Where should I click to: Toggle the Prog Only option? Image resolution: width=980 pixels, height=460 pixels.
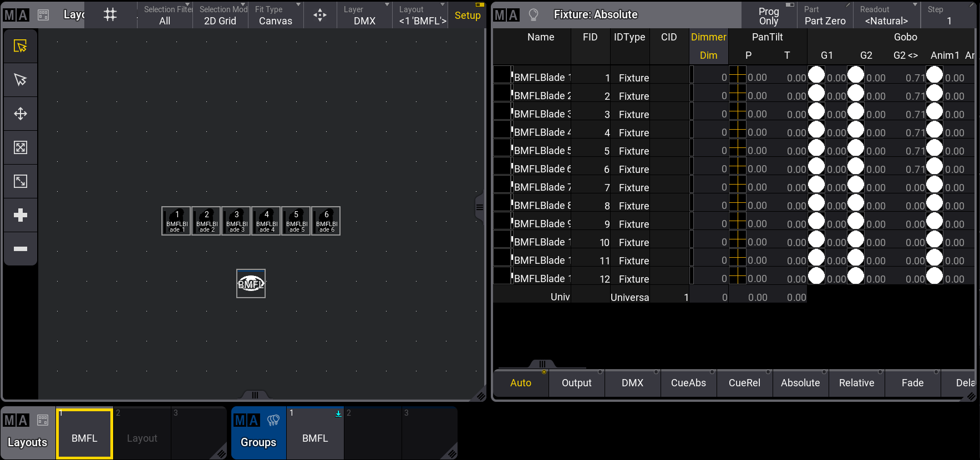[769, 16]
